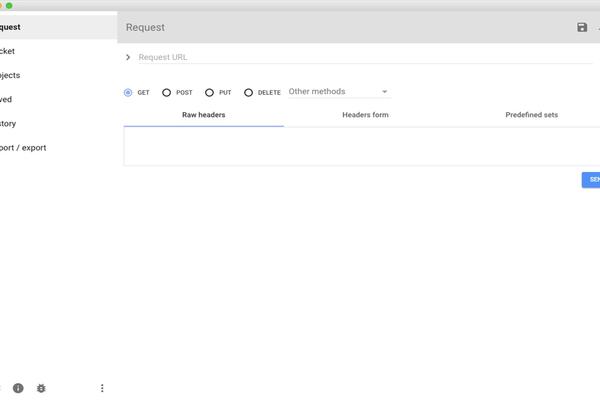Switch to the Raw headers tab
This screenshot has width=600, height=400.
[204, 115]
